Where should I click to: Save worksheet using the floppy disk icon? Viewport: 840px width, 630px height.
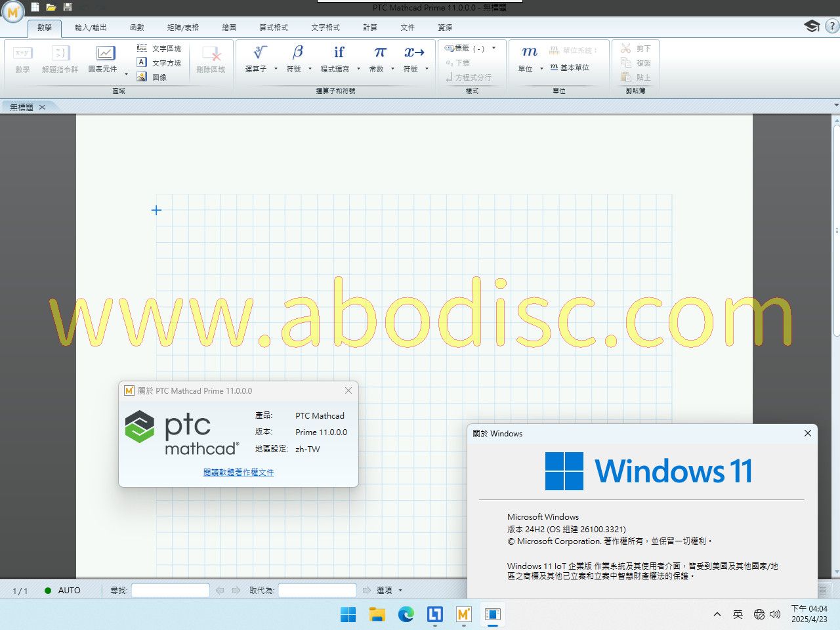point(68,7)
